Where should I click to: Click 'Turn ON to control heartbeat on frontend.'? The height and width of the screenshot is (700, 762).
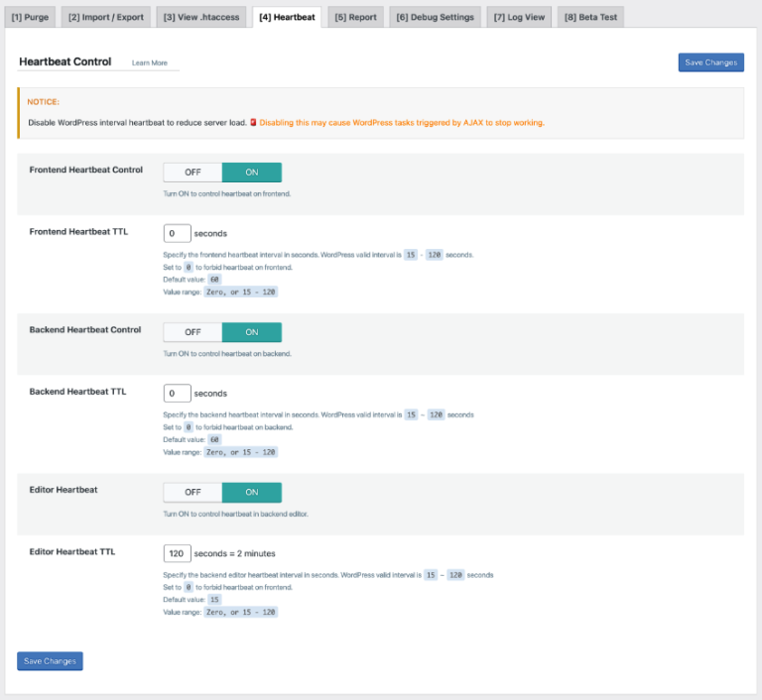227,193
